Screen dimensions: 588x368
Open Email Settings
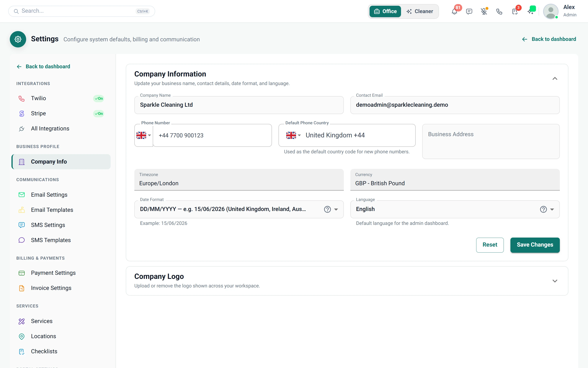pos(61,195)
